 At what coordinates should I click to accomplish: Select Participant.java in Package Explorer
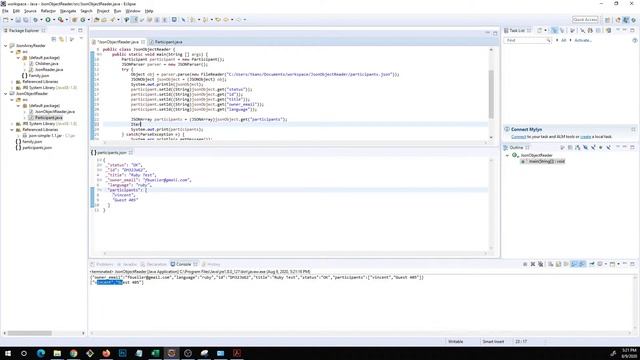(x=48, y=118)
